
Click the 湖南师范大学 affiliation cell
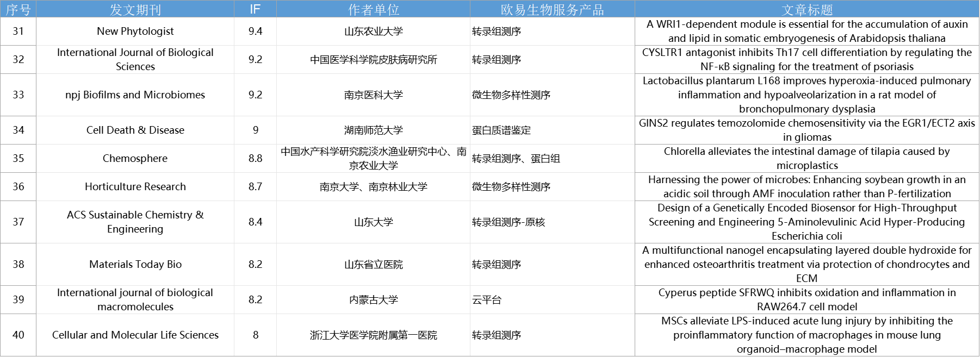(374, 130)
